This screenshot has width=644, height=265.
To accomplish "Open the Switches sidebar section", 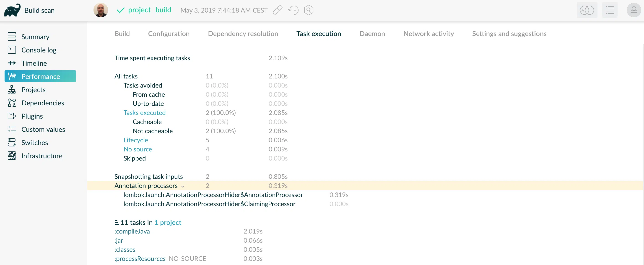I will pyautogui.click(x=34, y=143).
